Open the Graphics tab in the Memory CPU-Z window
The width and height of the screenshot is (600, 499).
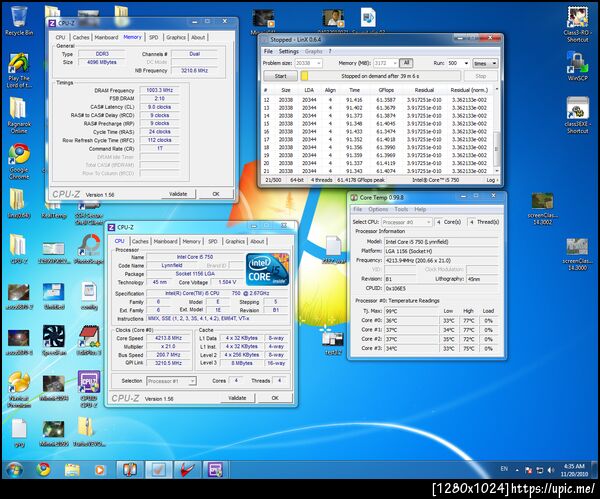[176, 38]
